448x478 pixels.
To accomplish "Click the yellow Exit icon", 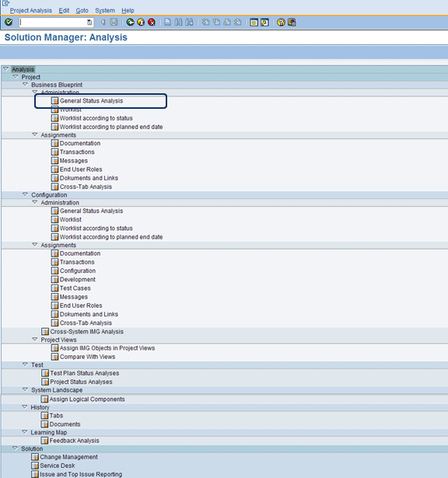I will click(141, 22).
